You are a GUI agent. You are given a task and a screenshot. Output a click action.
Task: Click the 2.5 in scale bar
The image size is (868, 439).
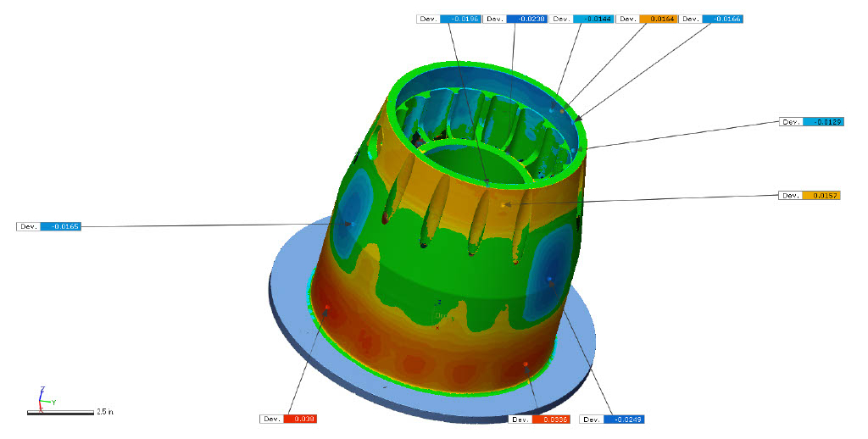60,412
